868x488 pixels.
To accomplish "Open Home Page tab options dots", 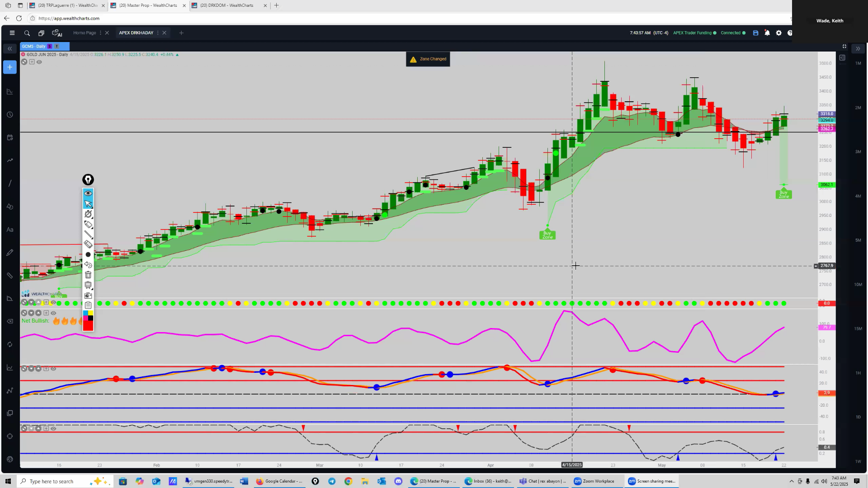I will click(x=100, y=33).
